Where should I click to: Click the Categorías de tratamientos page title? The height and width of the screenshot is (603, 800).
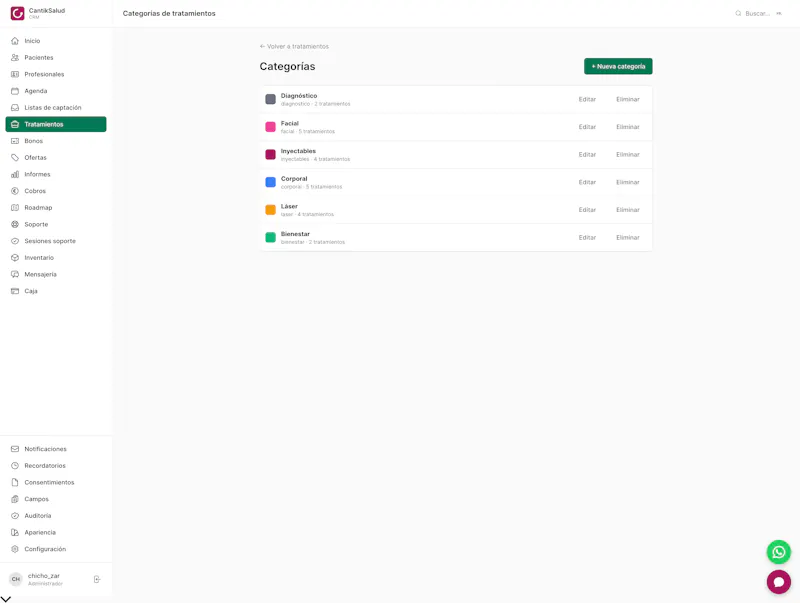point(169,13)
